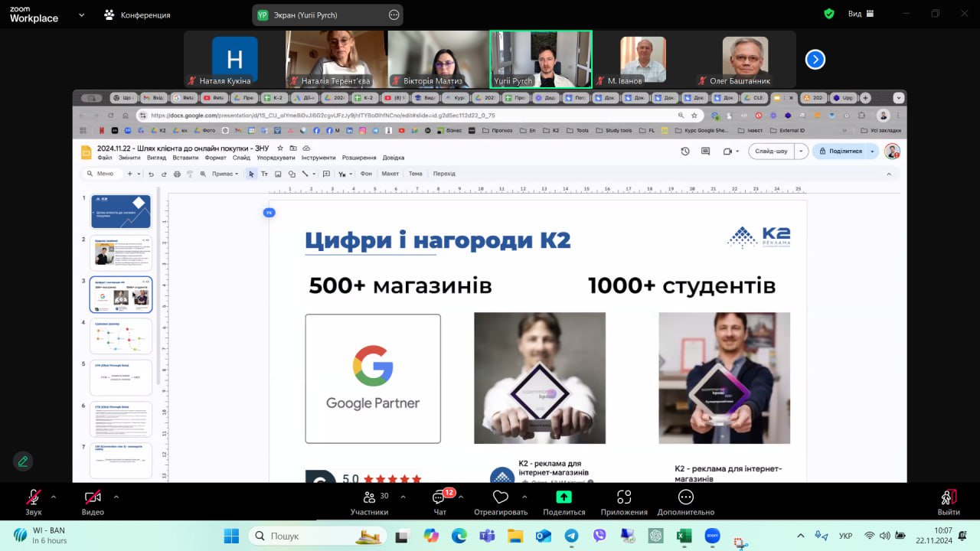Screen dimensions: 980x551
Task: Click the Leave meeting button
Action: [949, 498]
